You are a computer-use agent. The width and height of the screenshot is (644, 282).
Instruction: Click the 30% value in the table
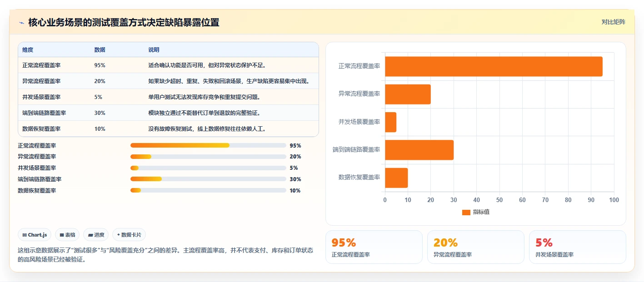pyautogui.click(x=100, y=113)
